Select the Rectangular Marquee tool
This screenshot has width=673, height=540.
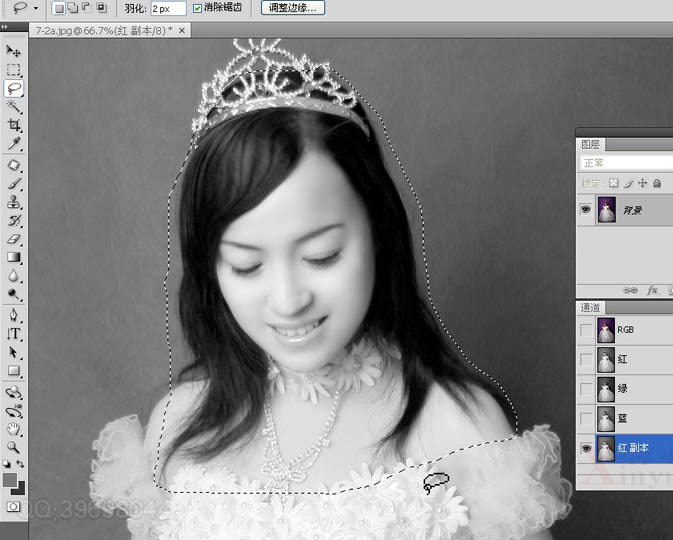(x=14, y=70)
